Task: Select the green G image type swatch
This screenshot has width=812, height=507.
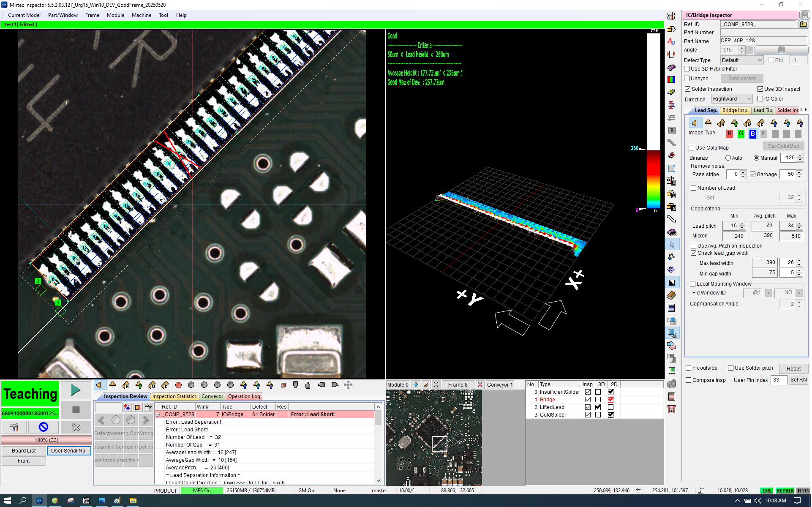Action: 741,134
